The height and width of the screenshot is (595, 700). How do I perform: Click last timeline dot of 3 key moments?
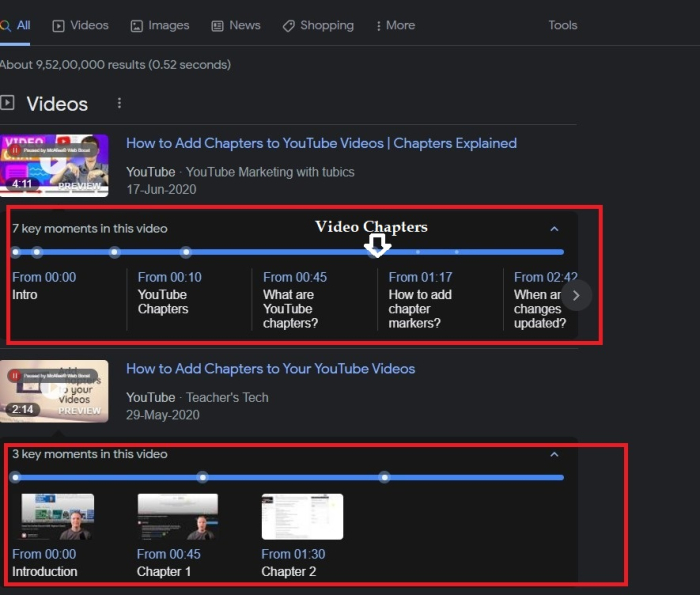[x=385, y=478]
